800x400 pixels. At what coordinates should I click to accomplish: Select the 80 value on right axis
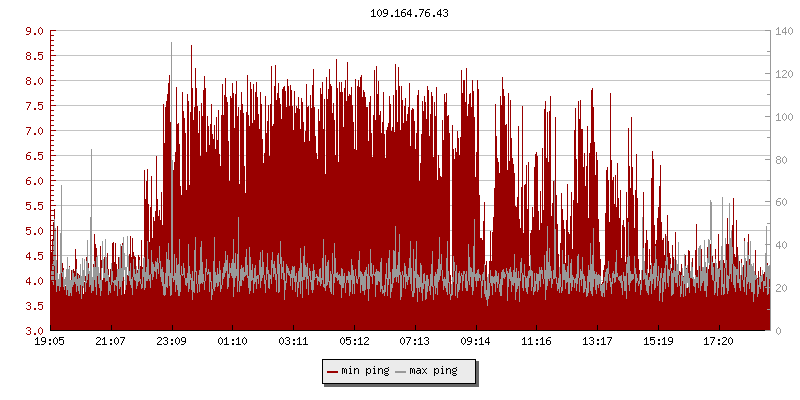(780, 160)
